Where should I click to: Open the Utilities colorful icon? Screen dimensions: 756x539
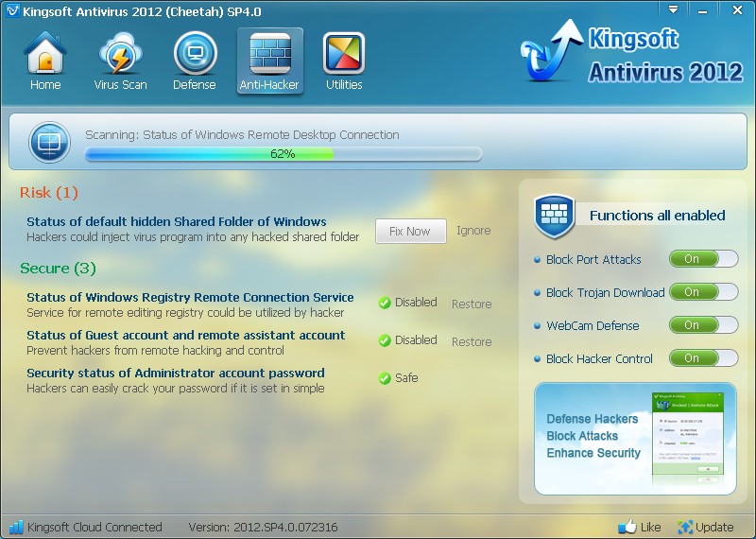coord(344,53)
